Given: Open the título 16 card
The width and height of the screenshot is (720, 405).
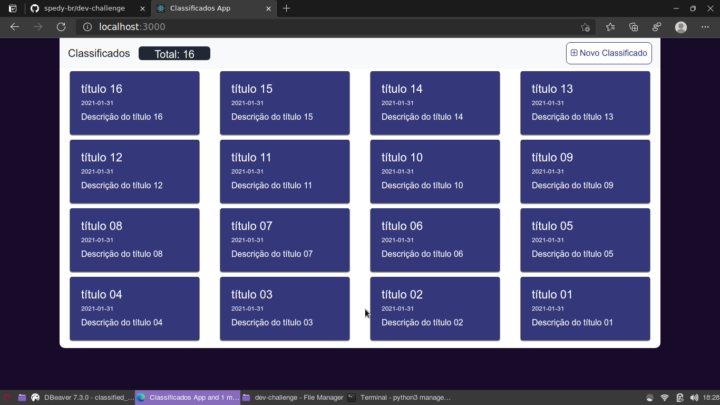Looking at the screenshot, I should [135, 103].
